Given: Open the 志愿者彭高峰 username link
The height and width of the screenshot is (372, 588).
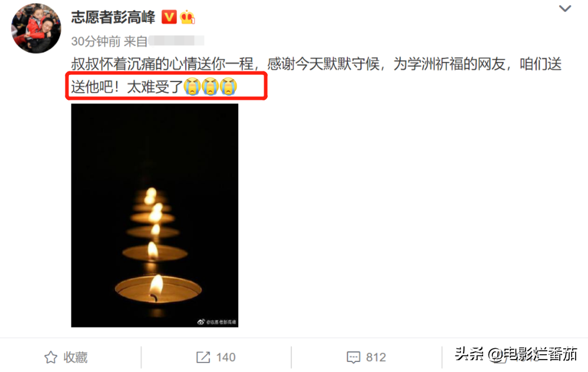Looking at the screenshot, I should click(x=113, y=17).
